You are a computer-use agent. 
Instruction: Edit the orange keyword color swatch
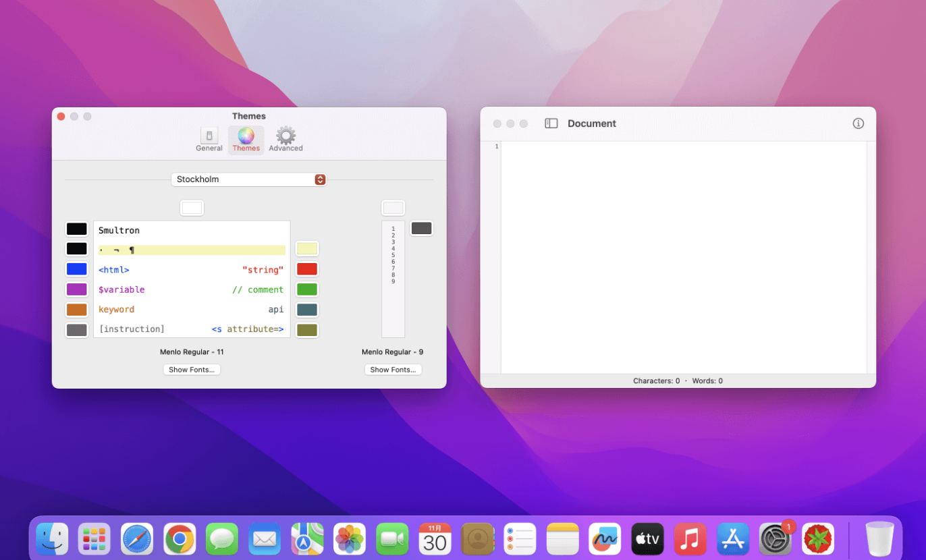point(76,309)
